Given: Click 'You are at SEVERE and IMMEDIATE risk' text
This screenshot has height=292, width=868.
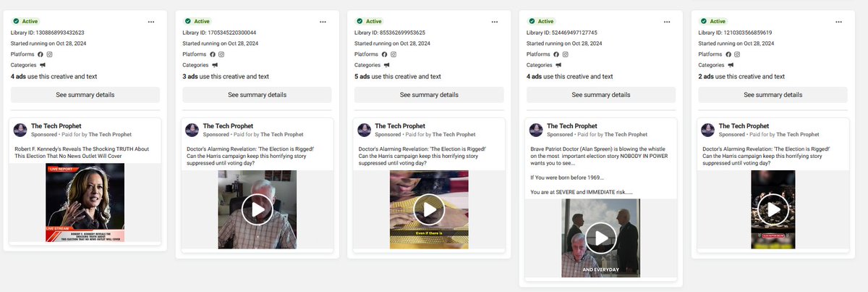Looking at the screenshot, I should pos(582,192).
